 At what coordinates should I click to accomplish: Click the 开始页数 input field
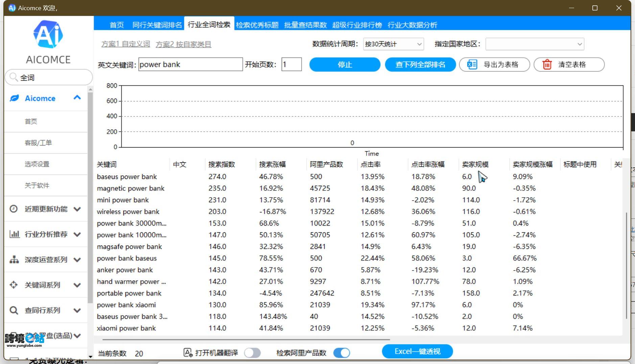291,64
